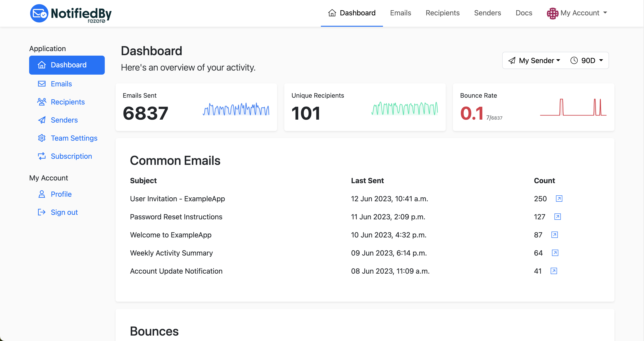Open Password Reset Instructions via arrow icon
Image resolution: width=644 pixels, height=341 pixels.
coord(558,217)
